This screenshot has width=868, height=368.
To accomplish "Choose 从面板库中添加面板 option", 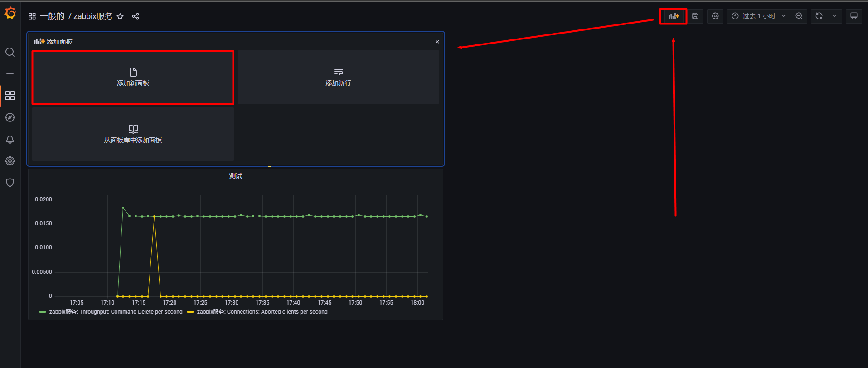I will coord(133,134).
